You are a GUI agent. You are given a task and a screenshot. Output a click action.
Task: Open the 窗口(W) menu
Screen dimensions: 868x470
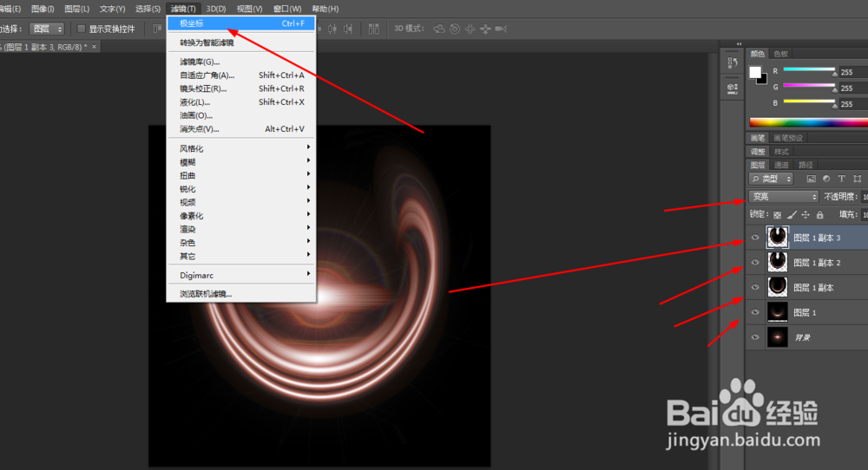(x=287, y=9)
